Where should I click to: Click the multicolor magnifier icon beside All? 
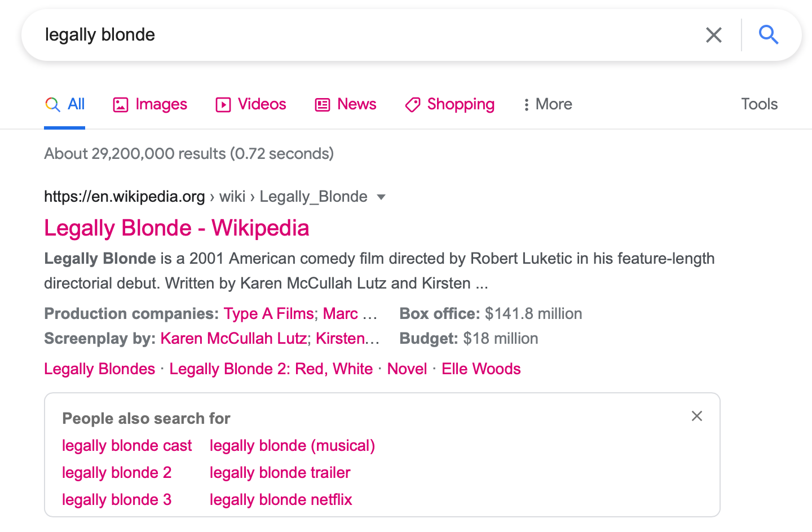pos(52,105)
